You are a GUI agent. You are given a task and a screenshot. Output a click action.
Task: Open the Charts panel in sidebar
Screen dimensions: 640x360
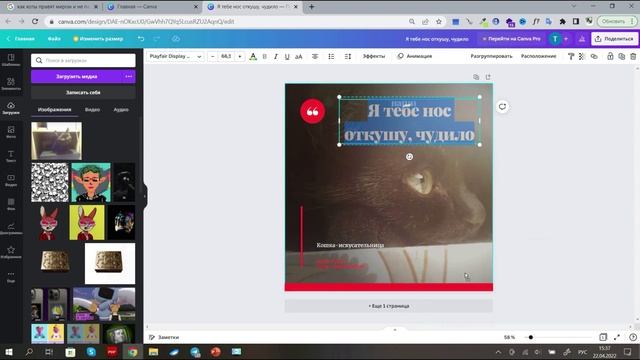(11, 228)
